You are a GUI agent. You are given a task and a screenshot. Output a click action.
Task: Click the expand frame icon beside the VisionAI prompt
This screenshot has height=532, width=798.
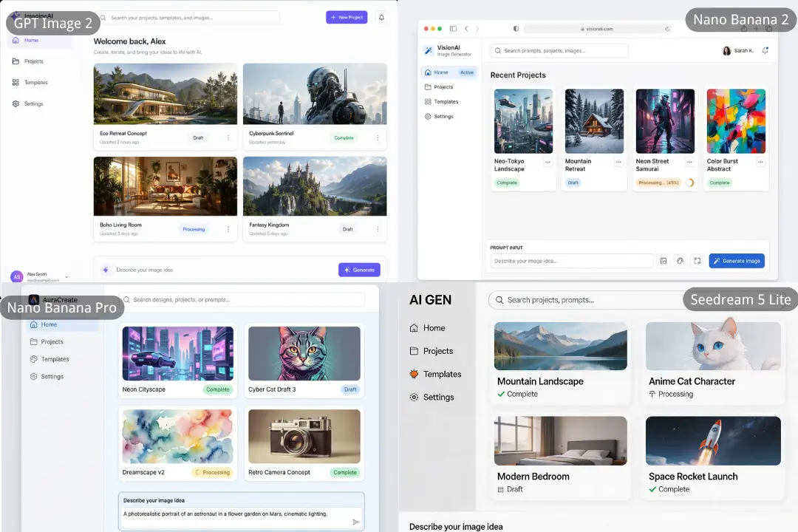click(698, 261)
